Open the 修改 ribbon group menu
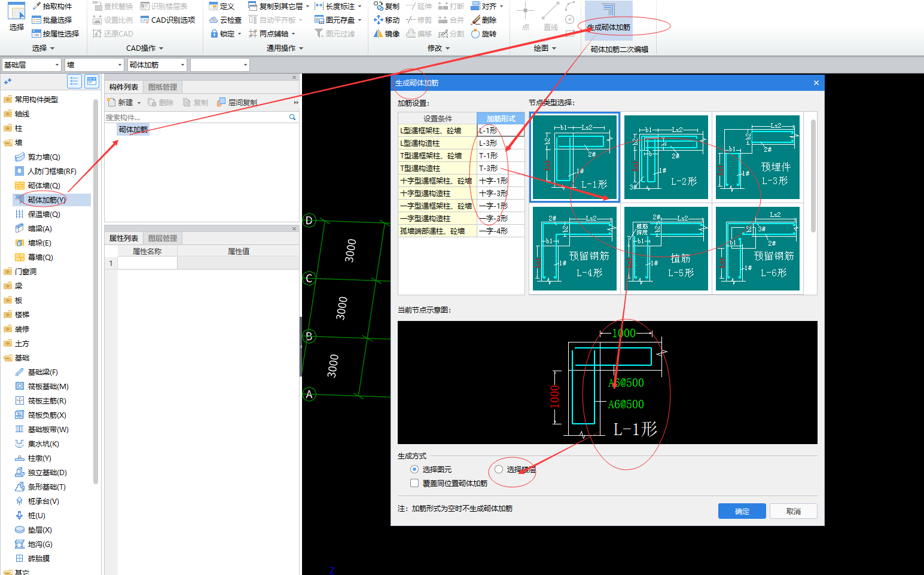The height and width of the screenshot is (575, 924). pyautogui.click(x=438, y=48)
